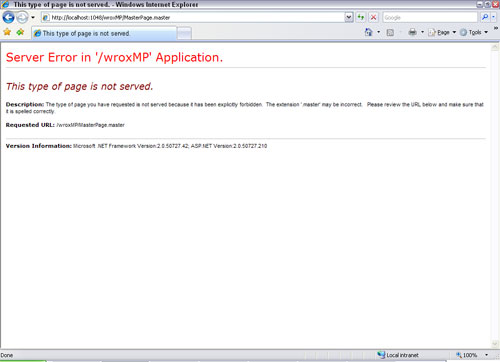Refresh the page with green arrows icon
Image resolution: width=500 pixels, height=362 pixels.
pyautogui.click(x=361, y=17)
